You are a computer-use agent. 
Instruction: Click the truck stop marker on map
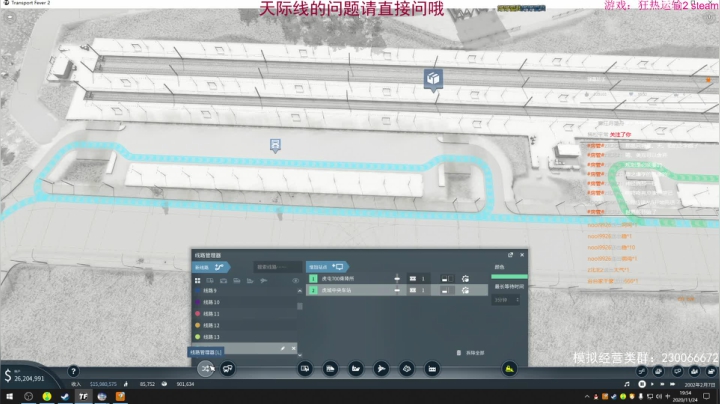pos(275,145)
